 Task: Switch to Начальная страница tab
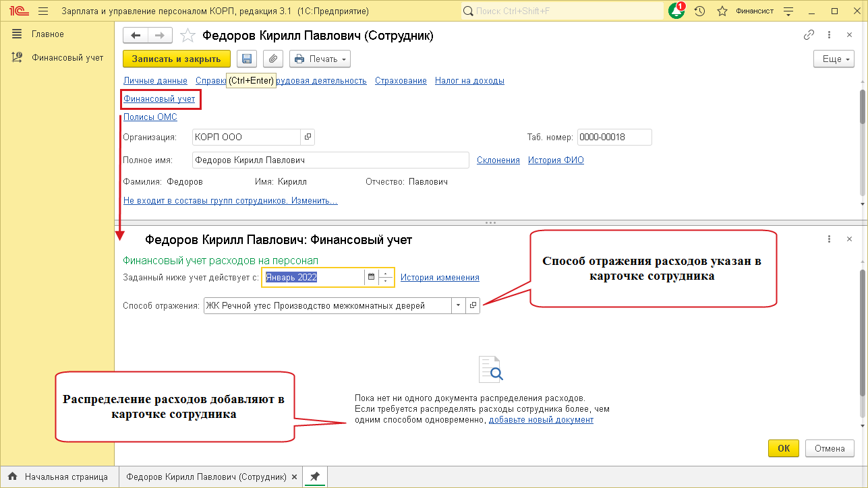pyautogui.click(x=59, y=477)
